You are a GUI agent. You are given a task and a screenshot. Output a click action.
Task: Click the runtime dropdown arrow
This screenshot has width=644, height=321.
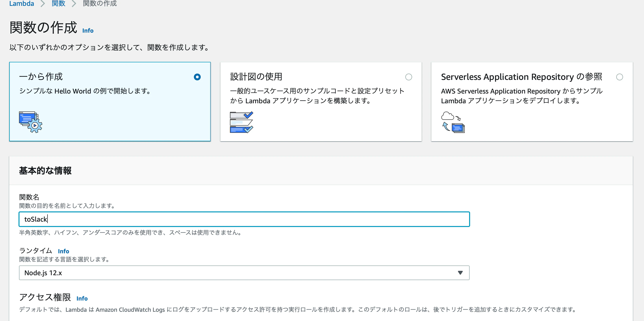460,273
